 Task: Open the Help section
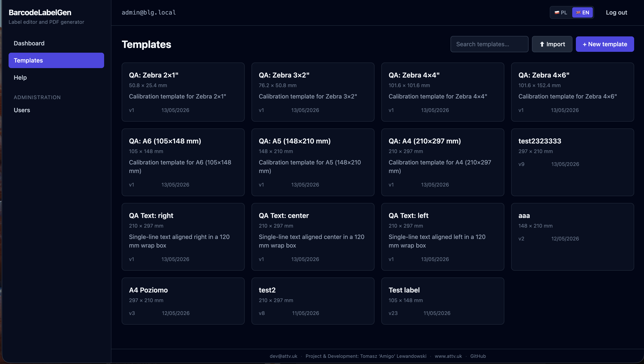tap(56, 78)
